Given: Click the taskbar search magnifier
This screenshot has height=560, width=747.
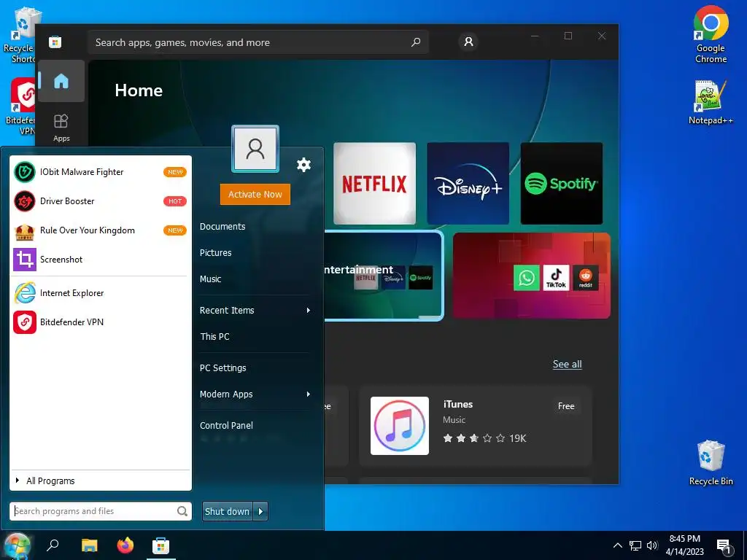Looking at the screenshot, I should pos(53,545).
